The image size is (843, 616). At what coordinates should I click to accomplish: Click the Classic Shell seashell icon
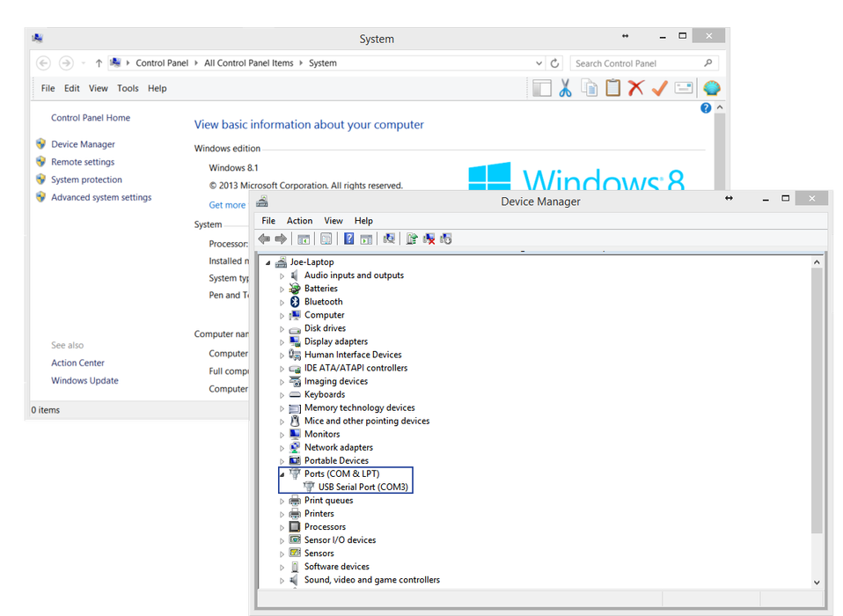tap(711, 88)
